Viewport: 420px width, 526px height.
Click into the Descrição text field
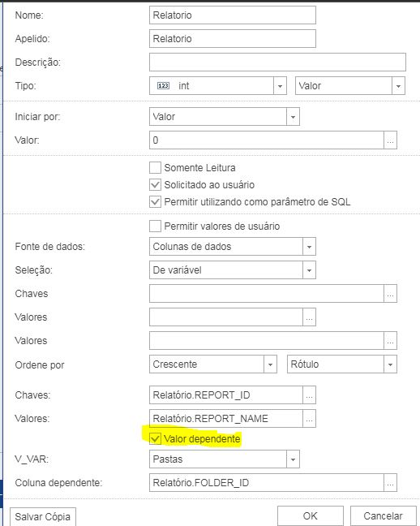click(x=277, y=62)
